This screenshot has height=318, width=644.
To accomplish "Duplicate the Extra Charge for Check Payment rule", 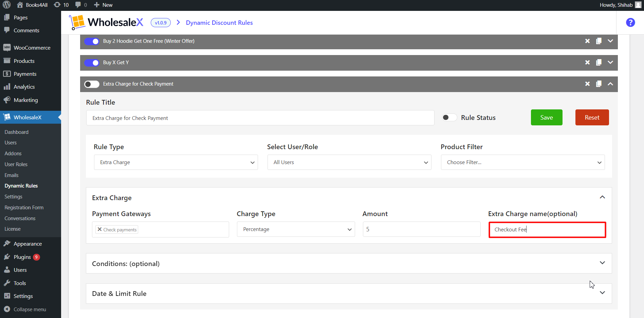I will tap(599, 84).
